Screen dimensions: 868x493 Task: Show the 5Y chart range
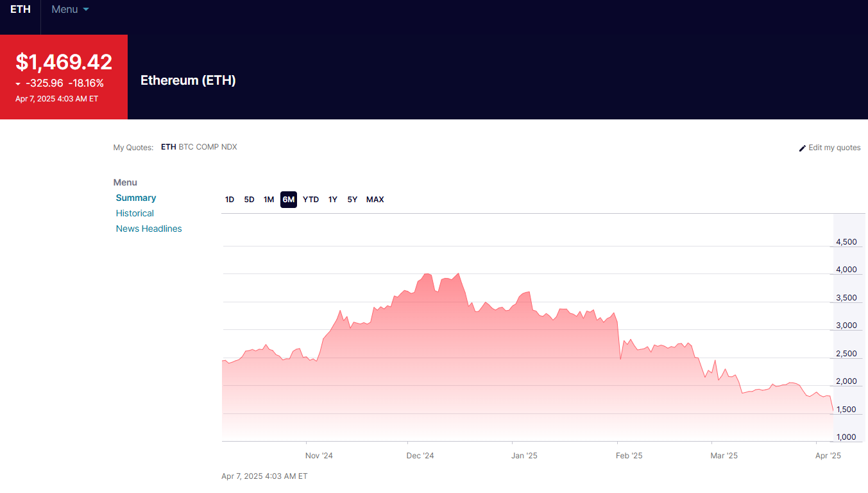[x=352, y=200]
